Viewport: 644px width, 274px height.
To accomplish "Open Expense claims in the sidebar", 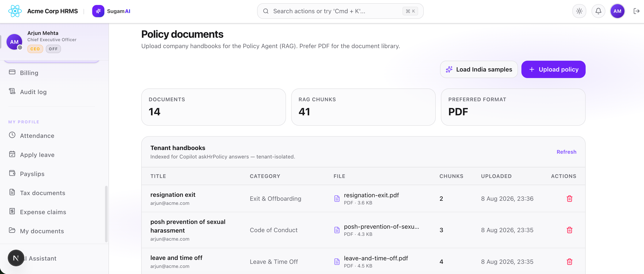I will (x=51, y=212).
